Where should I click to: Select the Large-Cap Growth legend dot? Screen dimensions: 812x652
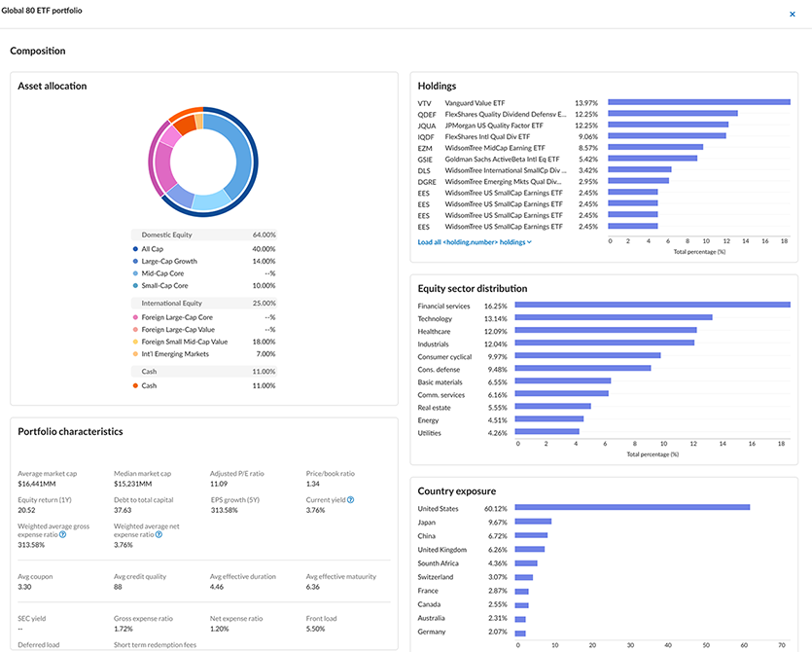134,261
